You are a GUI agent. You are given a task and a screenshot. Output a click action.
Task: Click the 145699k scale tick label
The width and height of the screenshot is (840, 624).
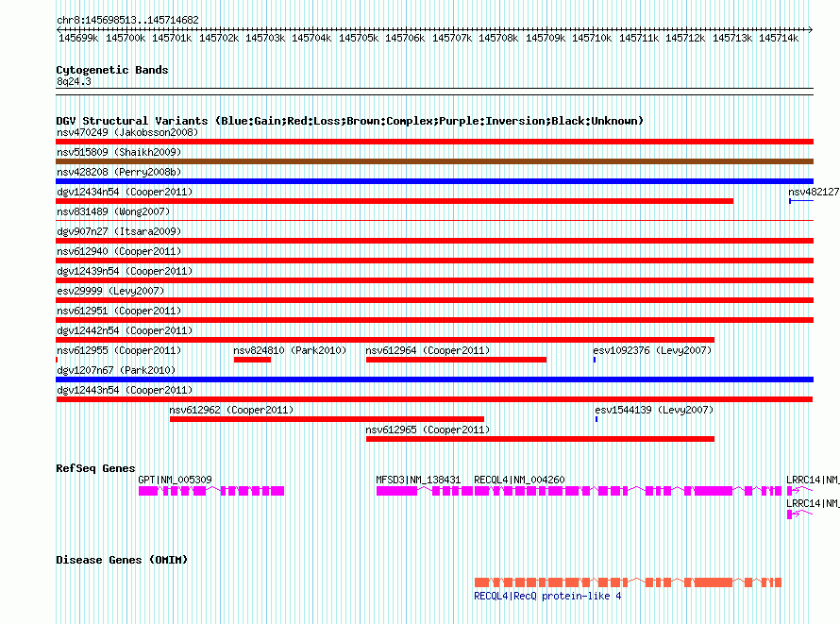coord(78,38)
